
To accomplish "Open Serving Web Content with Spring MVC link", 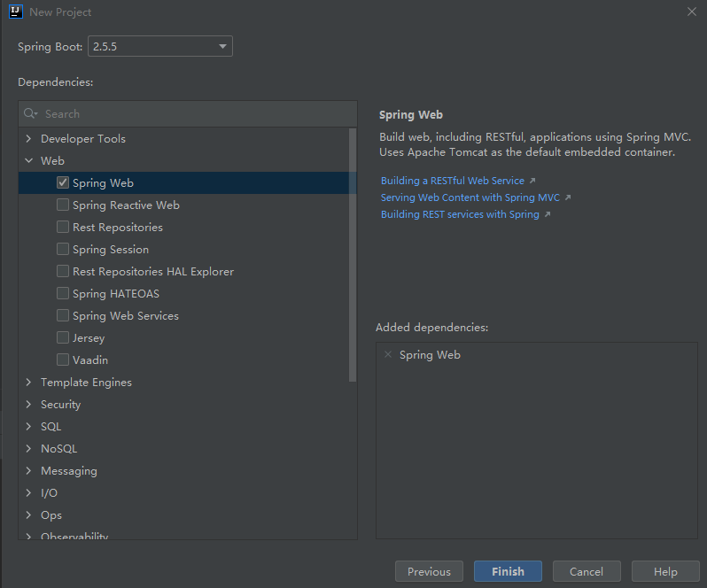I will point(470,197).
